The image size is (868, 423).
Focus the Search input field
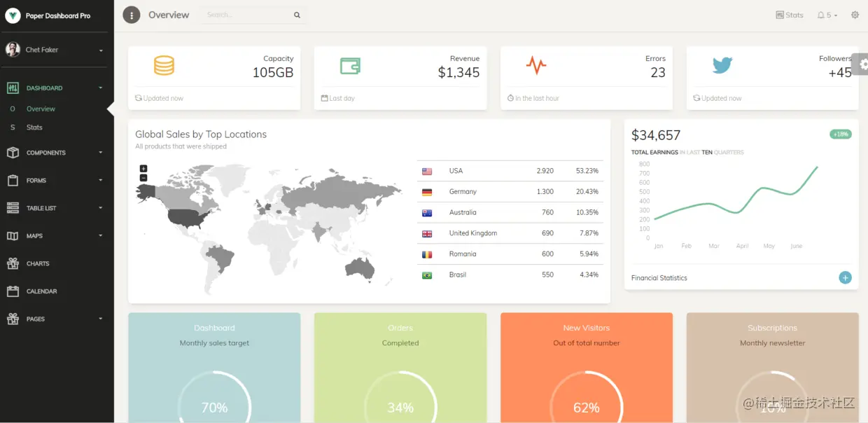(x=247, y=15)
